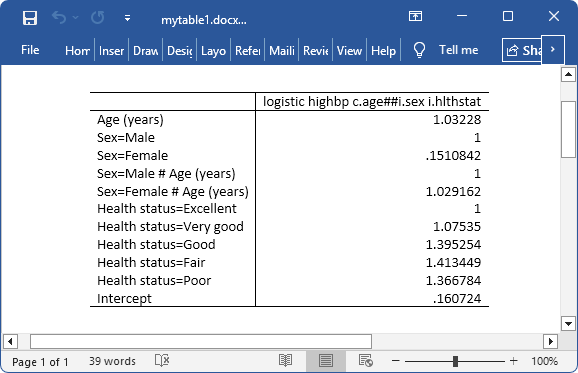Switch to Print Layout view

pyautogui.click(x=326, y=360)
